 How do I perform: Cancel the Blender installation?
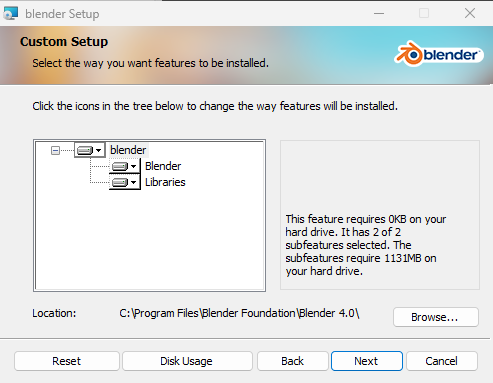442,361
